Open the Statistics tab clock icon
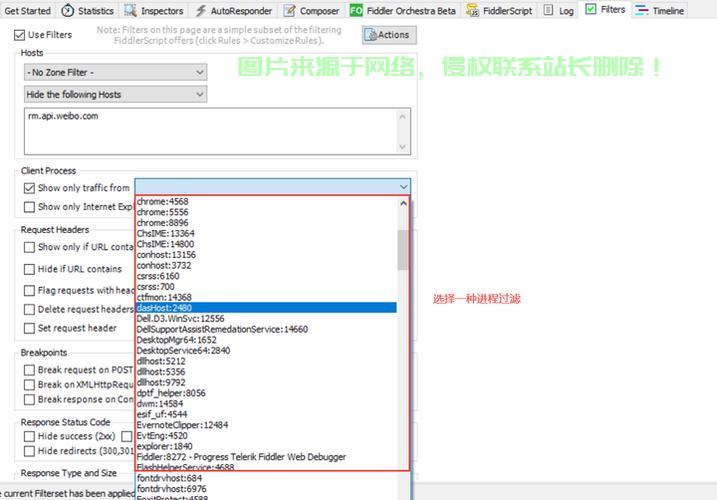 68,10
